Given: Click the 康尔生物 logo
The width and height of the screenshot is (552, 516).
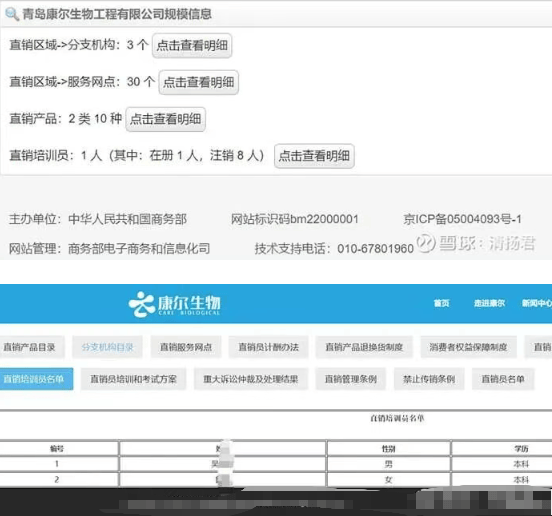Looking at the screenshot, I should [x=174, y=304].
